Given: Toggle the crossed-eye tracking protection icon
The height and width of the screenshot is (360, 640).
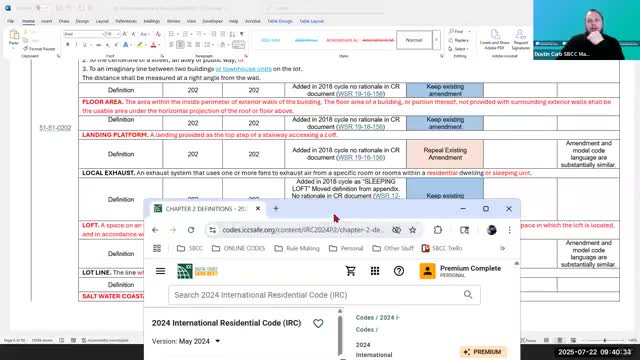Looking at the screenshot, I should (396, 230).
